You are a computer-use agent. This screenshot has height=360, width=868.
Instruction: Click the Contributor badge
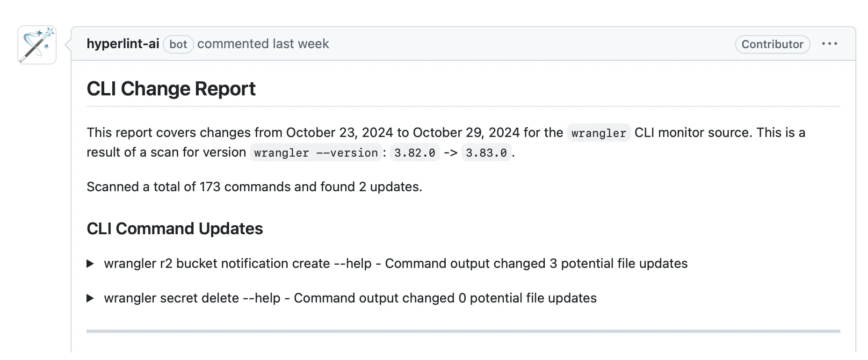[772, 44]
